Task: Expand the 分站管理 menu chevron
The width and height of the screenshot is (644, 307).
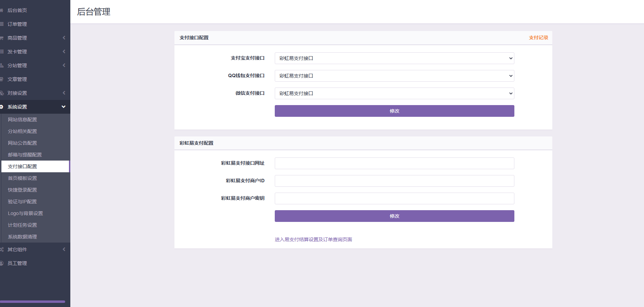Action: tap(64, 65)
